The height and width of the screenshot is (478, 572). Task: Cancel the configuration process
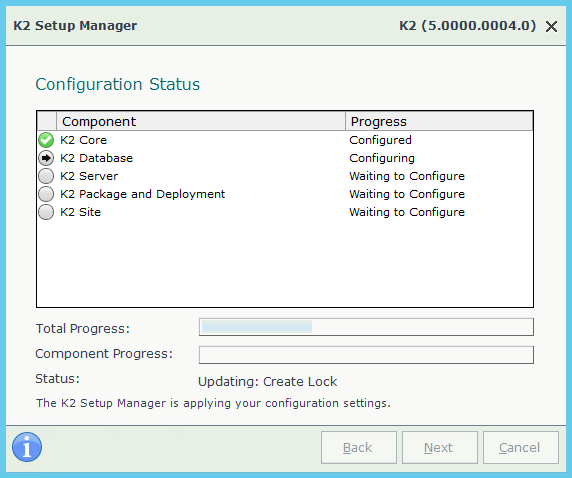coord(521,447)
